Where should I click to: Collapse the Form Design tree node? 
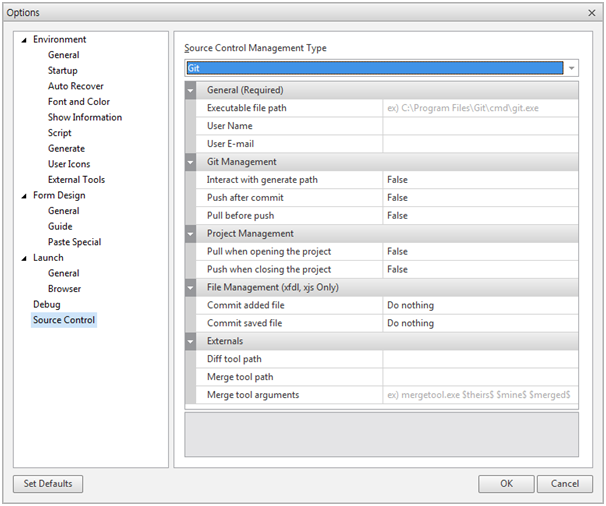pyautogui.click(x=23, y=196)
